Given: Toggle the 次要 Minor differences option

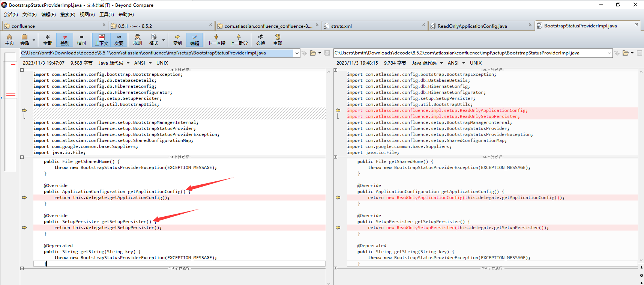Looking at the screenshot, I should (x=119, y=39).
